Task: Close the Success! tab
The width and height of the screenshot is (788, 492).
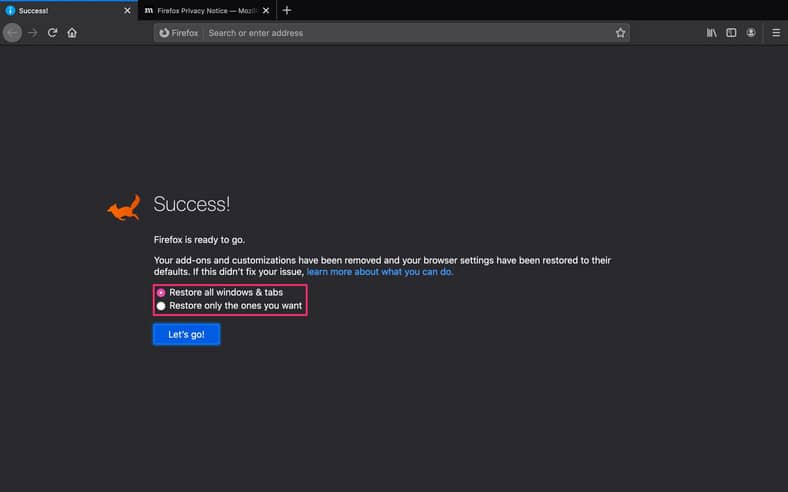Action: tap(127, 11)
